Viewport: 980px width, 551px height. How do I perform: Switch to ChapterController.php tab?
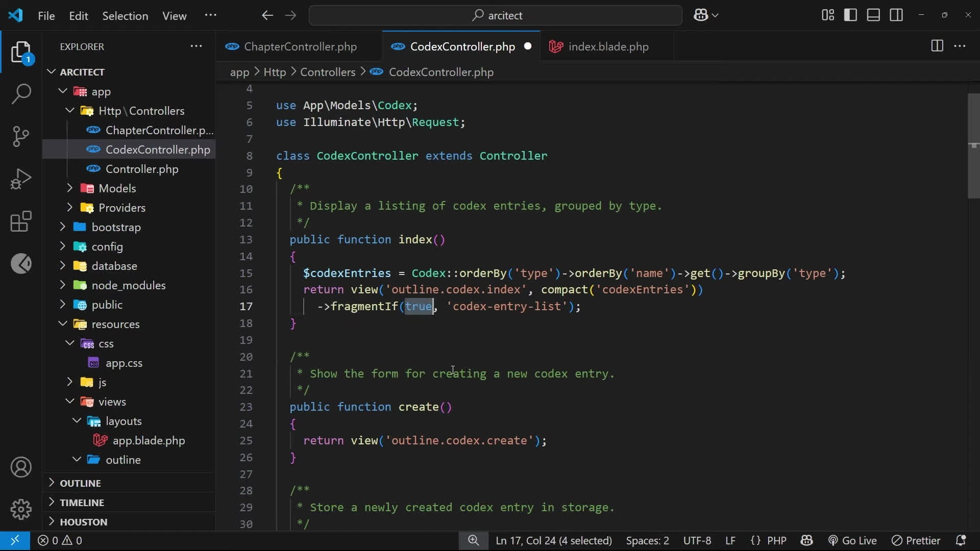[300, 46]
